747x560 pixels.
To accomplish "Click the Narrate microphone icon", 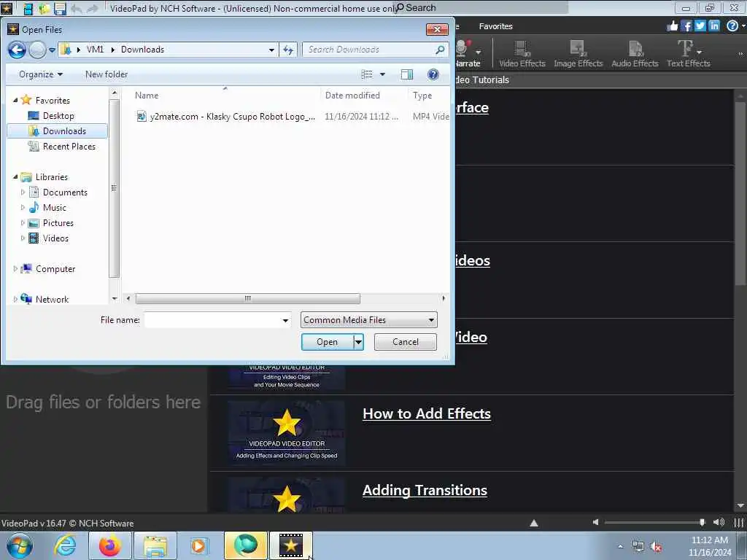I will point(462,49).
